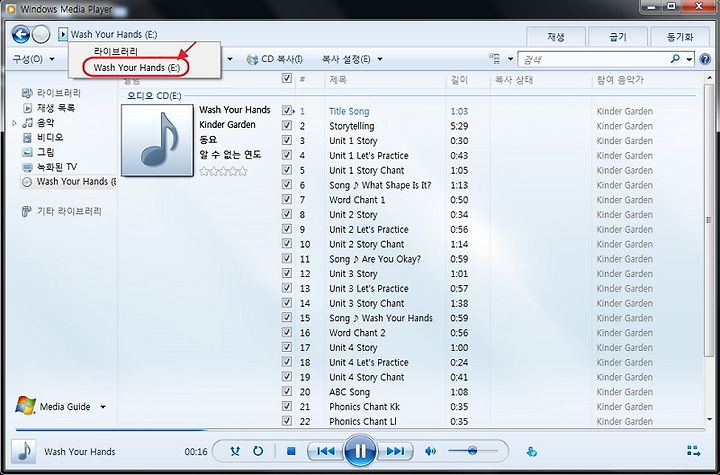Select the Word Chant 2 track
The width and height of the screenshot is (720, 475).
(x=357, y=333)
